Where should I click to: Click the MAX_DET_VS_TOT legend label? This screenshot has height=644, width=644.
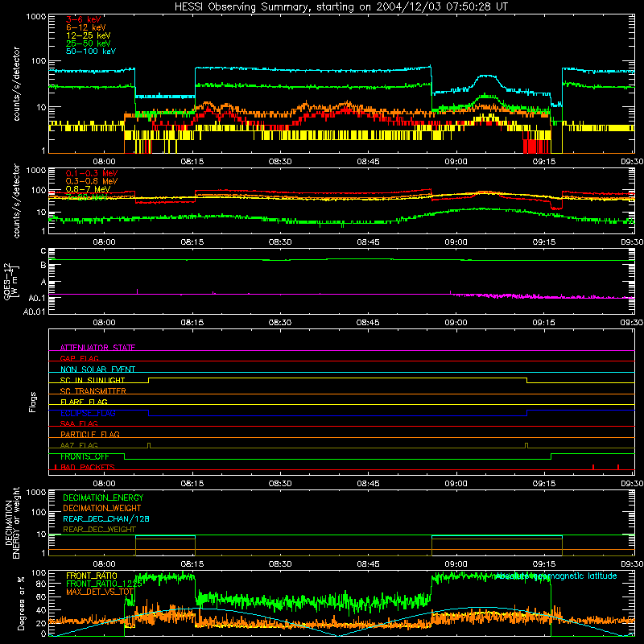pos(100,592)
